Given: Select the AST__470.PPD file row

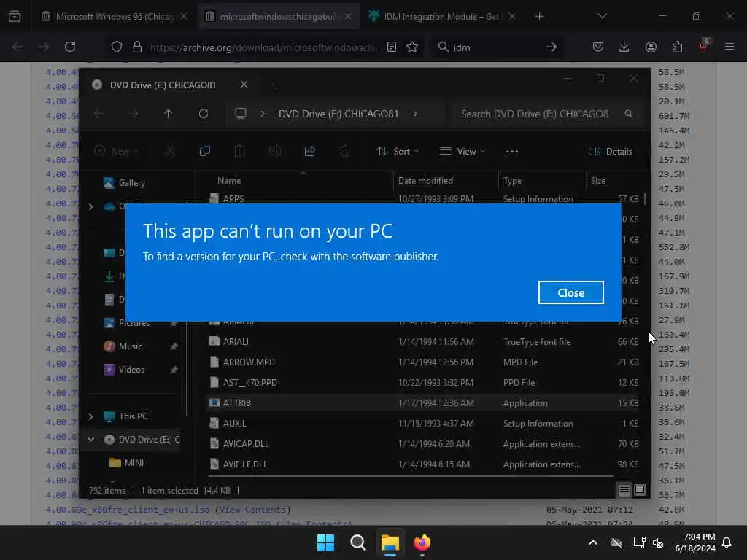Looking at the screenshot, I should click(x=424, y=382).
